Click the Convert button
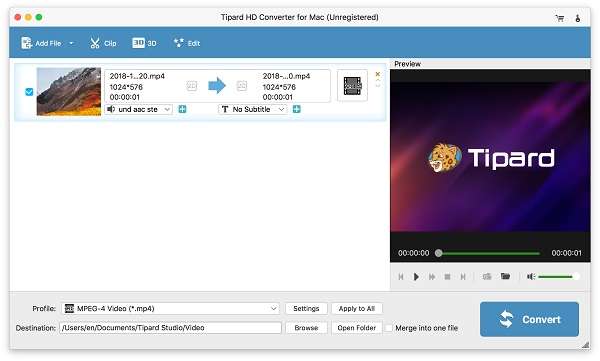The height and width of the screenshot is (361, 600). click(x=529, y=319)
